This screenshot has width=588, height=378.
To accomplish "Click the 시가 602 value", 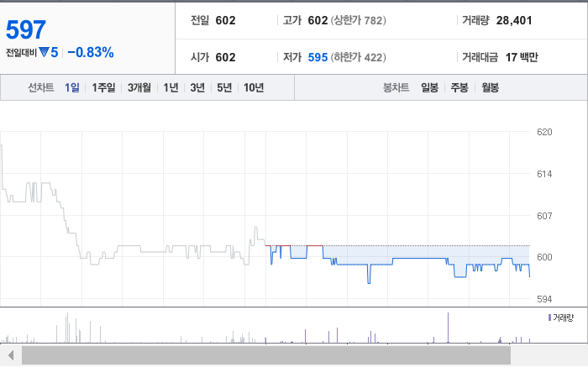I will (225, 57).
